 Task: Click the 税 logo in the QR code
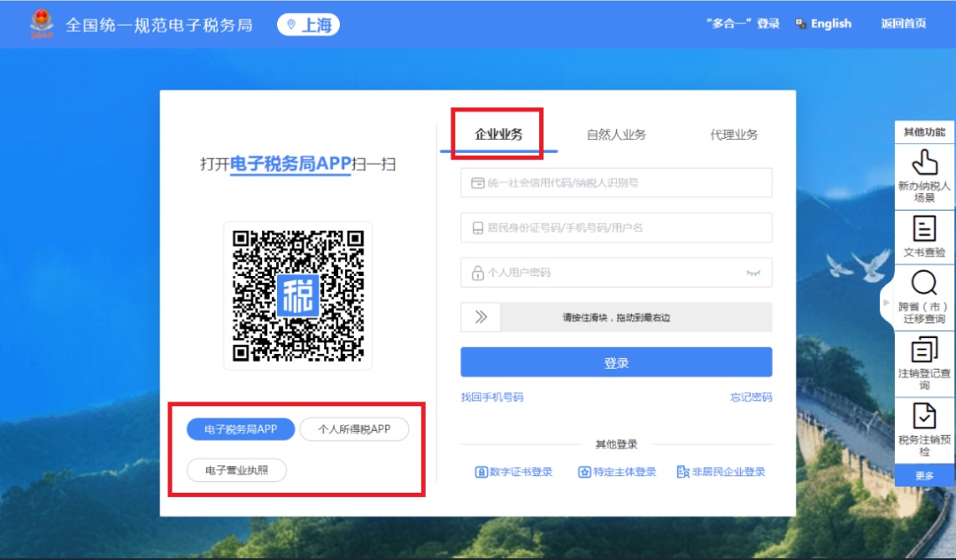click(298, 295)
